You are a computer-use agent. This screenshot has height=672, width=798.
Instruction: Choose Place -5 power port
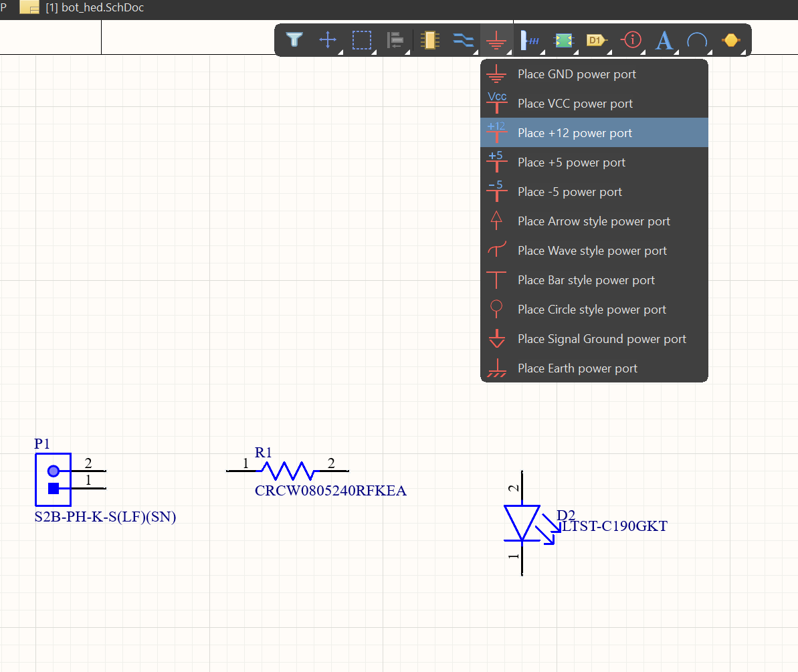pos(594,192)
